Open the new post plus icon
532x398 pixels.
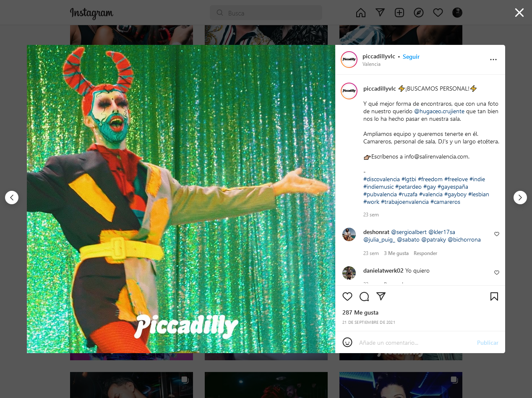tap(399, 13)
